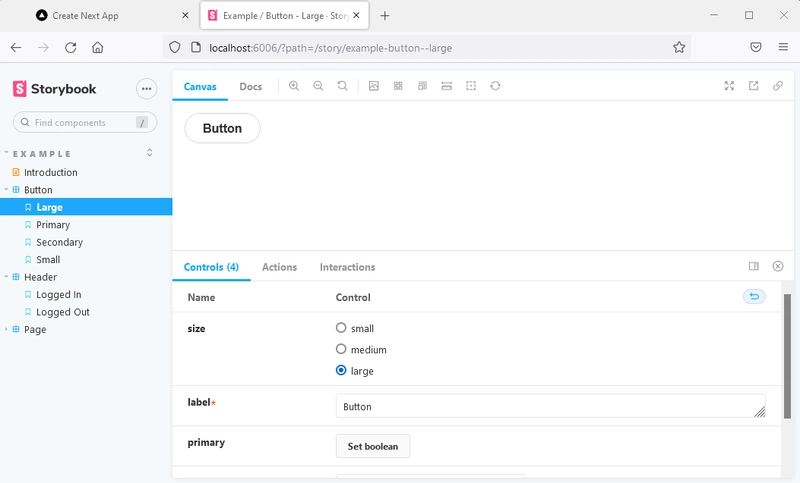The height and width of the screenshot is (483, 800).
Task: Select medium size radio button
Action: click(341, 349)
